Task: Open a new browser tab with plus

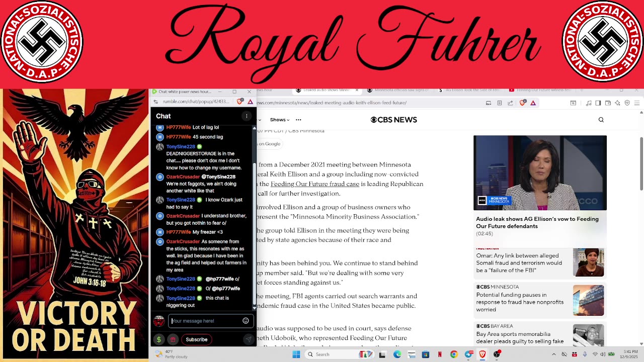Action: pyautogui.click(x=581, y=90)
